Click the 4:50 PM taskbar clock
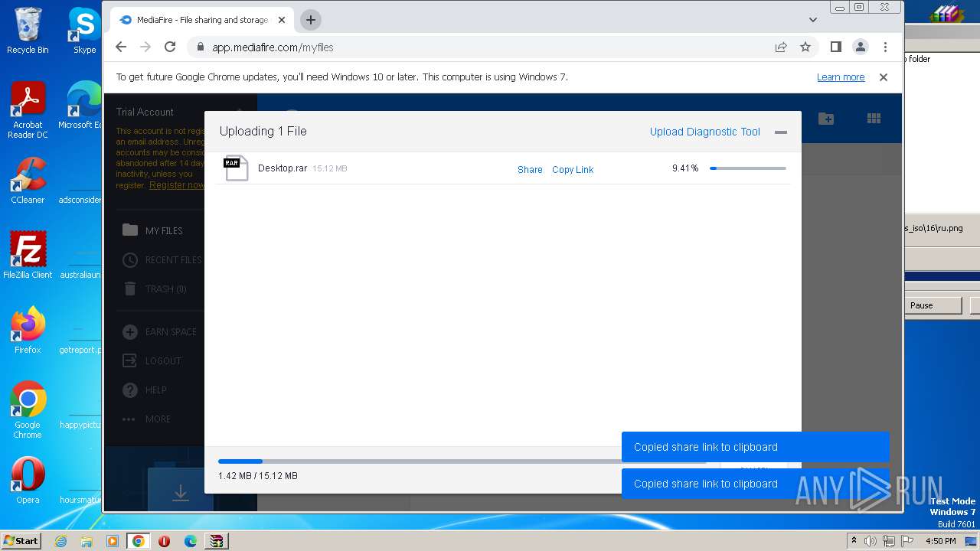The width and height of the screenshot is (980, 551). tap(940, 541)
